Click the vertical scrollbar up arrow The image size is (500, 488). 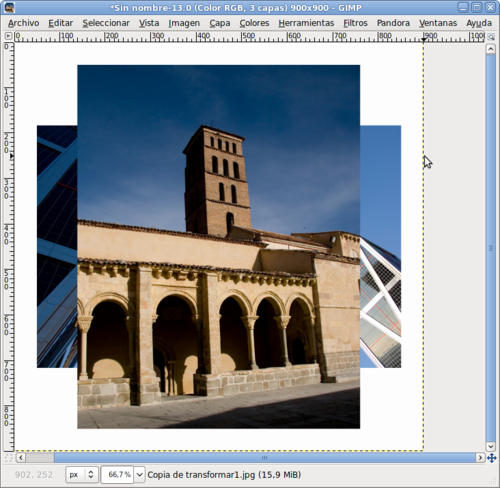tap(491, 49)
